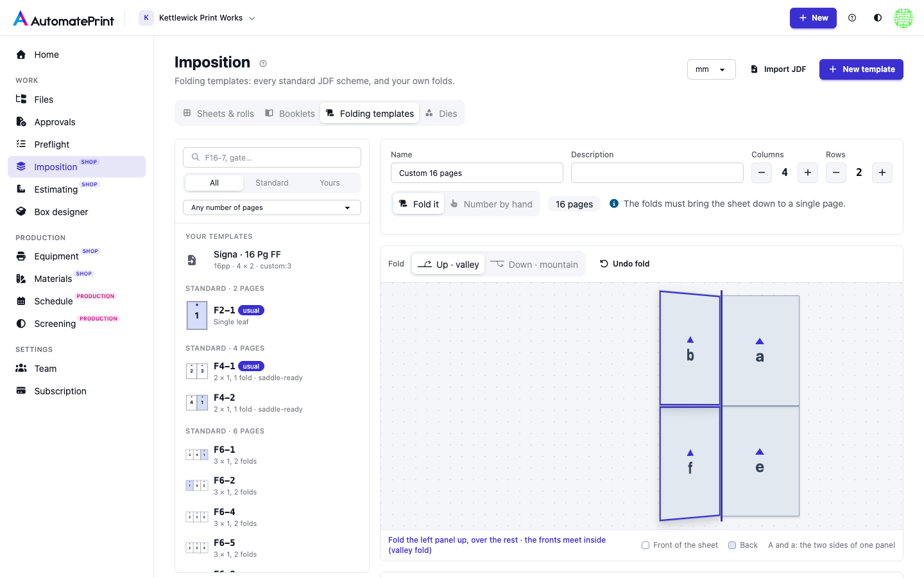Image resolution: width=924 pixels, height=578 pixels.
Task: Open the Kettlewick Print Works workspace switcher
Action: click(198, 18)
